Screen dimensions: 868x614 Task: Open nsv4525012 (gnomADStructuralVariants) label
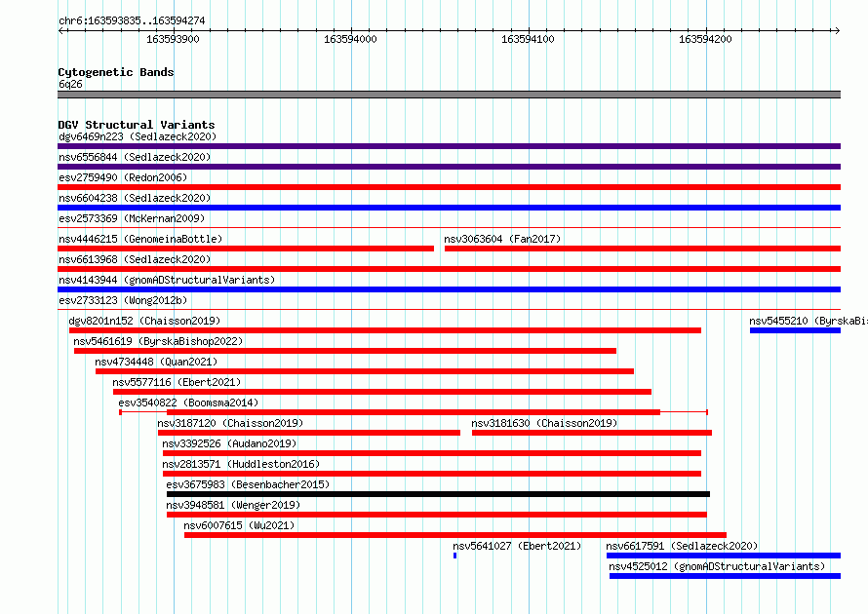(x=717, y=566)
